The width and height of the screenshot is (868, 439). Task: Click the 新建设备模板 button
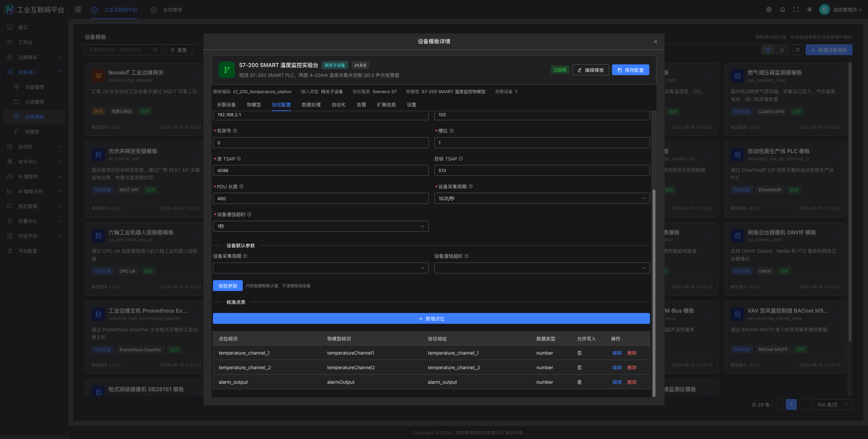(829, 50)
